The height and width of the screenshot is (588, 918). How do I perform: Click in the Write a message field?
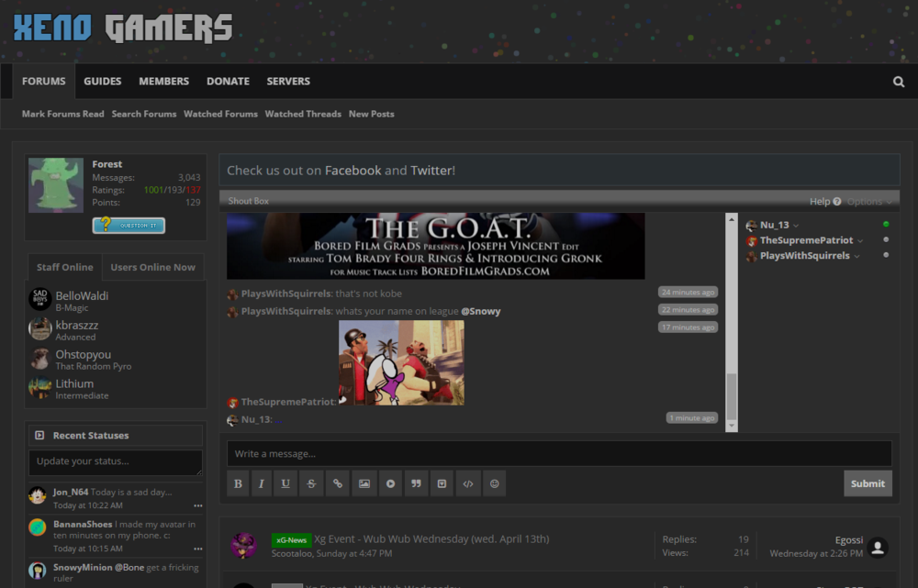[559, 453]
